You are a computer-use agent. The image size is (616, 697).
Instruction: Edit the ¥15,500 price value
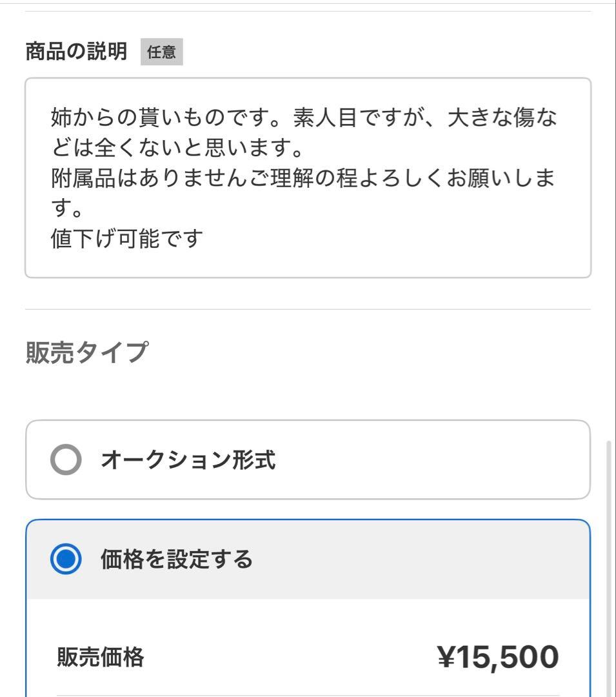(498, 657)
